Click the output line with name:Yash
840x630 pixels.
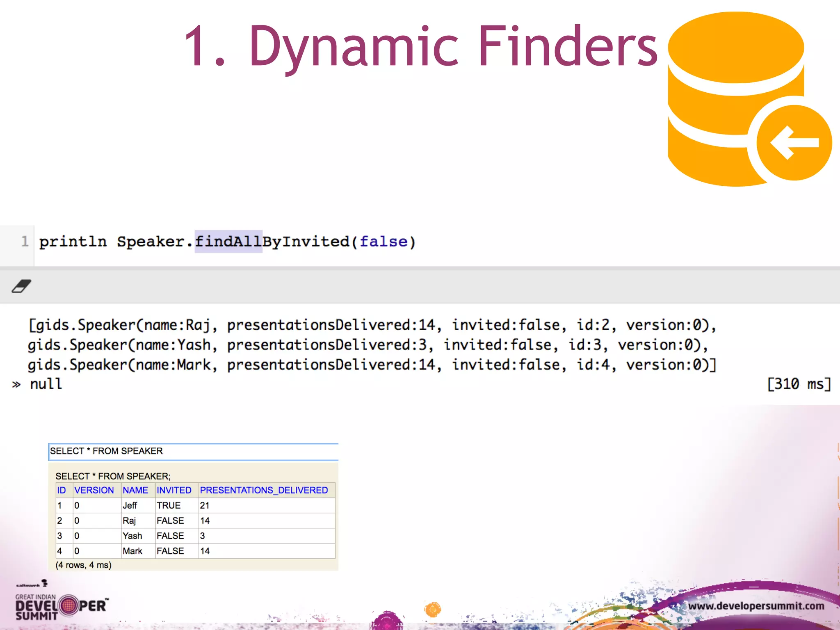368,345
